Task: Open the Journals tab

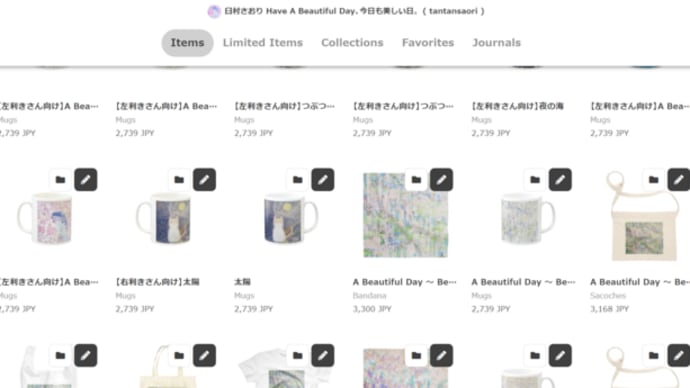Action: pyautogui.click(x=496, y=43)
